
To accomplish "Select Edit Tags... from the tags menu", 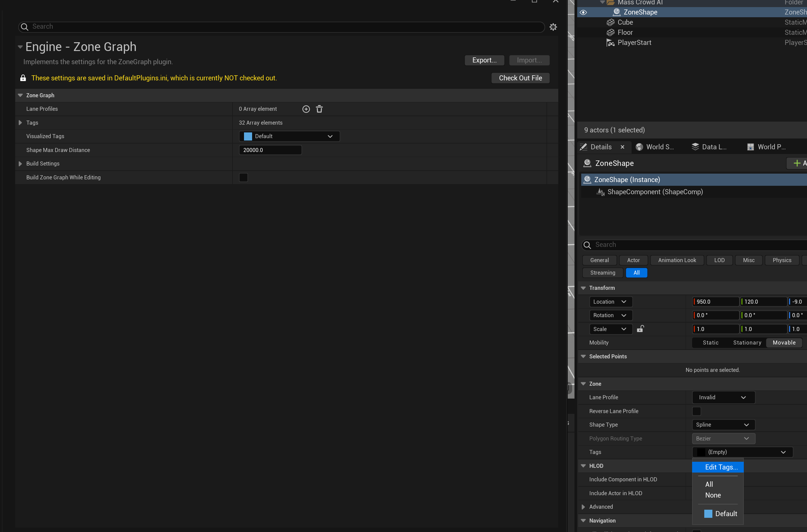I will click(x=721, y=467).
